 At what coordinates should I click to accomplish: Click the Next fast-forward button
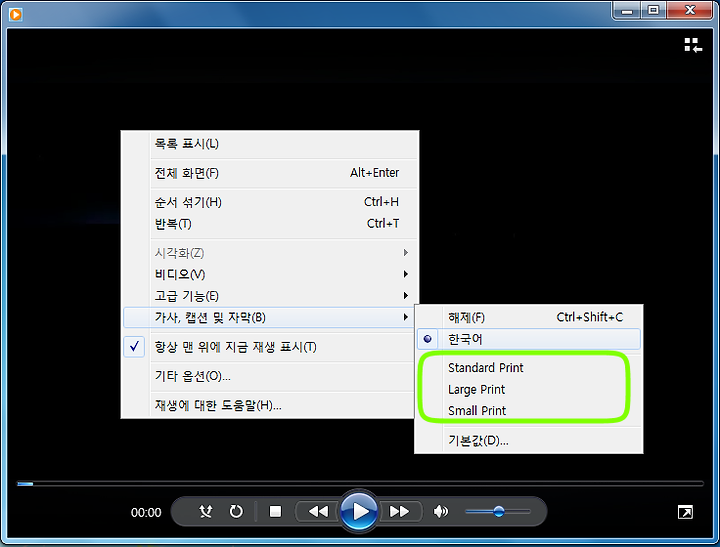[399, 511]
